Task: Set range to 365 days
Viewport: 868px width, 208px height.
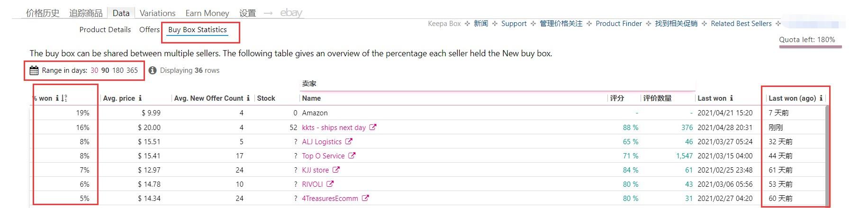Action: [x=132, y=70]
